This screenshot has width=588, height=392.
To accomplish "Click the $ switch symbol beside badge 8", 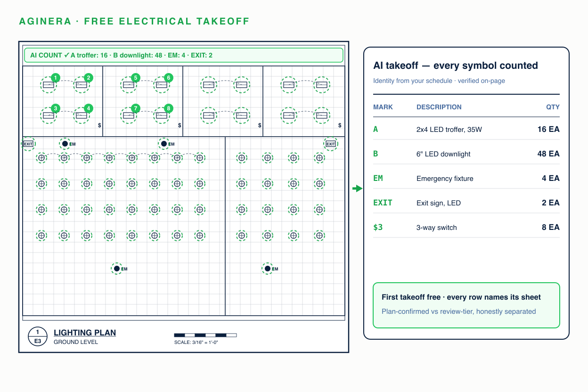I will (180, 125).
